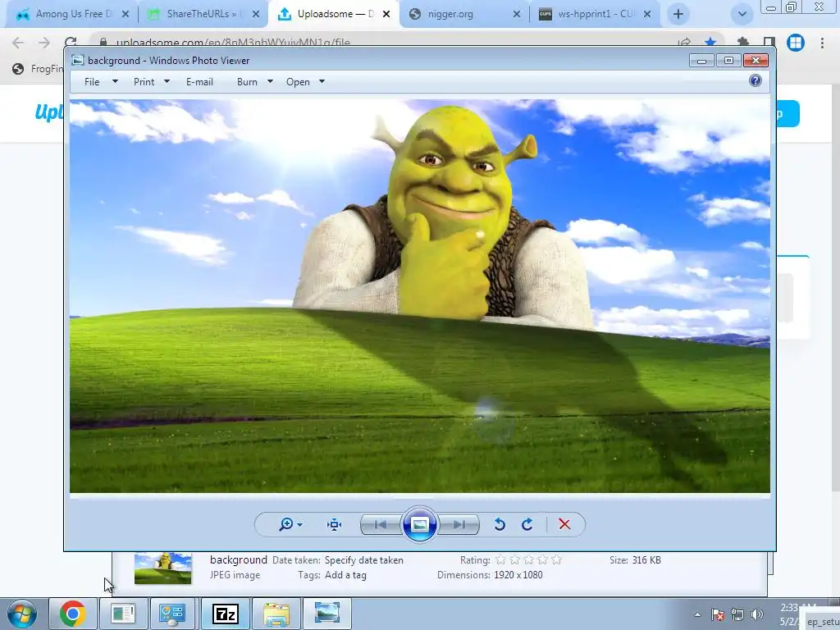Click the share page icon in address bar
The width and height of the screenshot is (840, 630).
[x=684, y=42]
